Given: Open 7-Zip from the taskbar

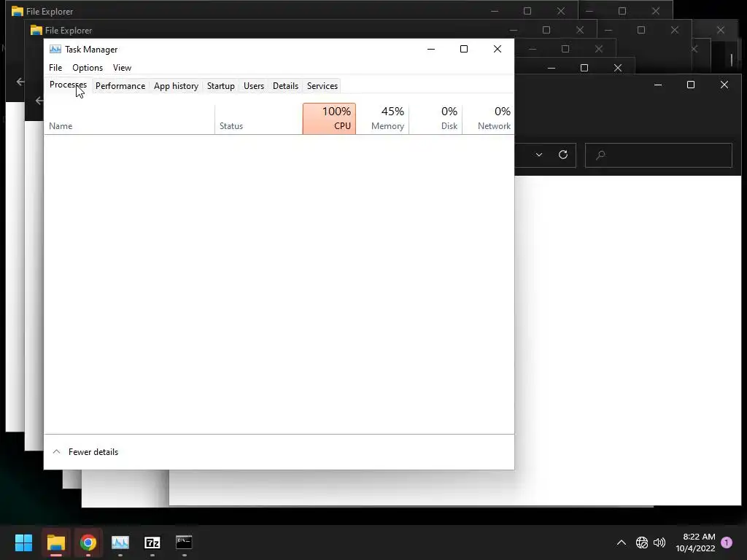Looking at the screenshot, I should click(152, 542).
